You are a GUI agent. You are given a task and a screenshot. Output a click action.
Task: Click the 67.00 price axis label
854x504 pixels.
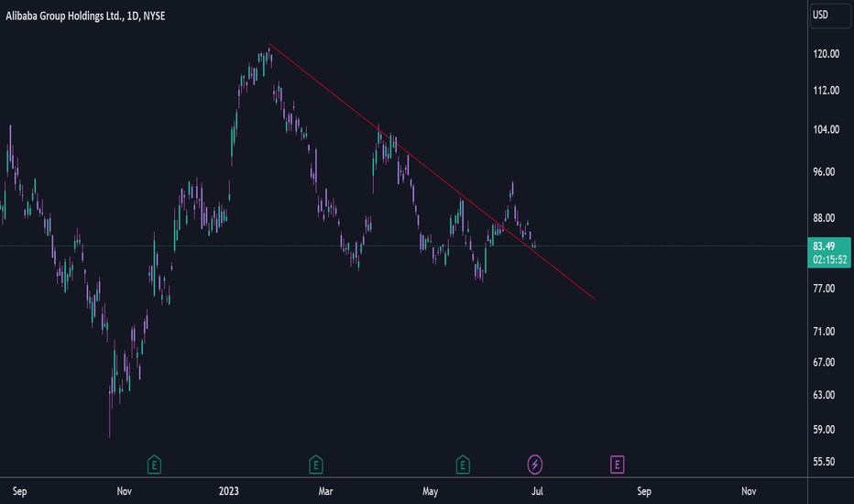pyautogui.click(x=824, y=362)
